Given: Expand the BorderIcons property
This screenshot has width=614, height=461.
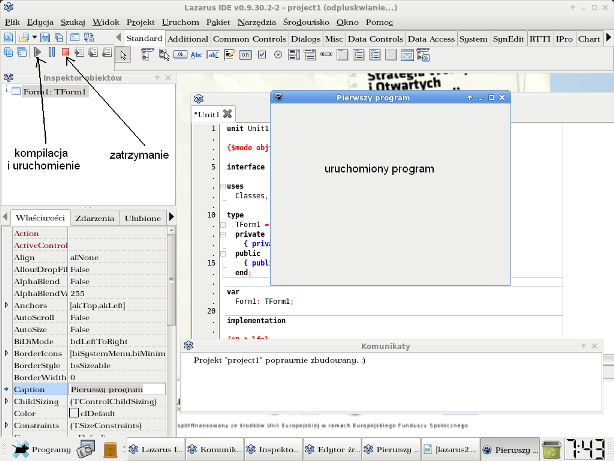Looking at the screenshot, I should [x=6, y=353].
